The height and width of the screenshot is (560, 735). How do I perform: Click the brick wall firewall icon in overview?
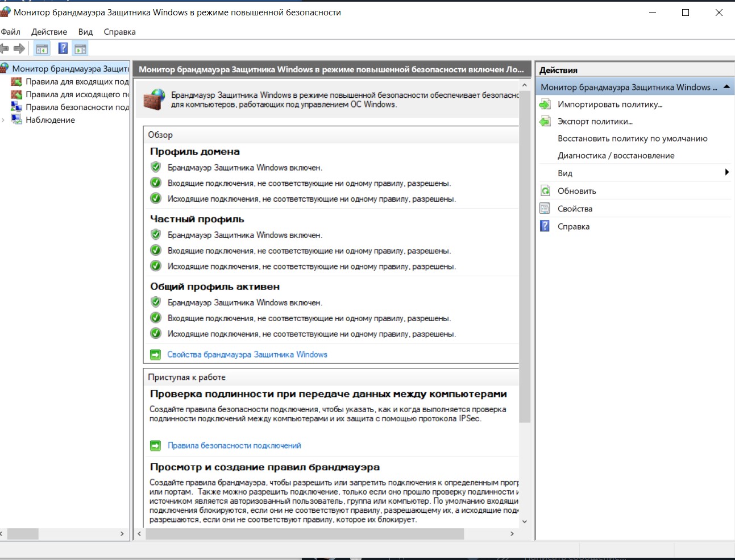click(x=154, y=99)
